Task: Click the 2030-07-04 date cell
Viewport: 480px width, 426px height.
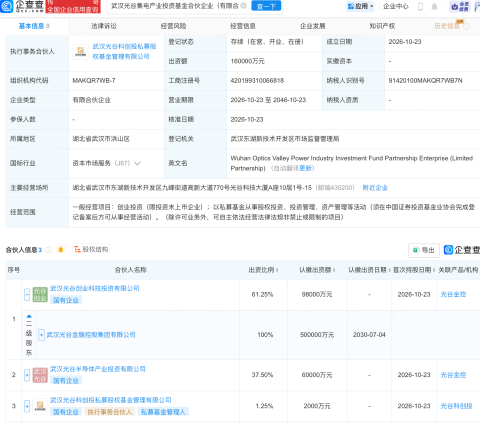Action: click(369, 335)
